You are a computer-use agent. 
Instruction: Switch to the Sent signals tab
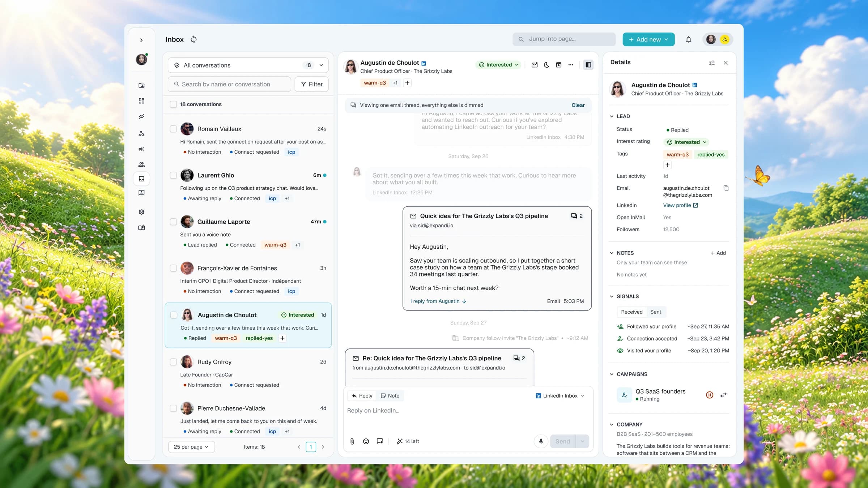coord(656,312)
